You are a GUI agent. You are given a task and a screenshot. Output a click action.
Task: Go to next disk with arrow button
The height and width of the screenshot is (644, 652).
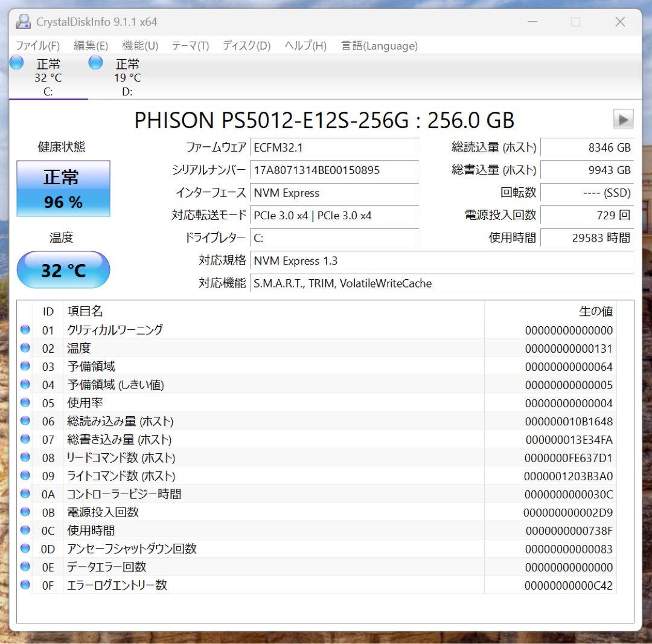point(623,120)
